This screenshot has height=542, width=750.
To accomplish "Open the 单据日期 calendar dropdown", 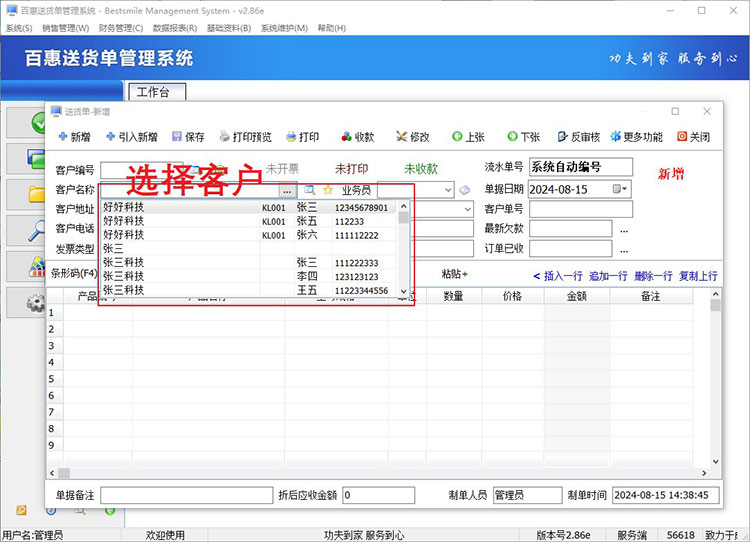I will (x=620, y=189).
